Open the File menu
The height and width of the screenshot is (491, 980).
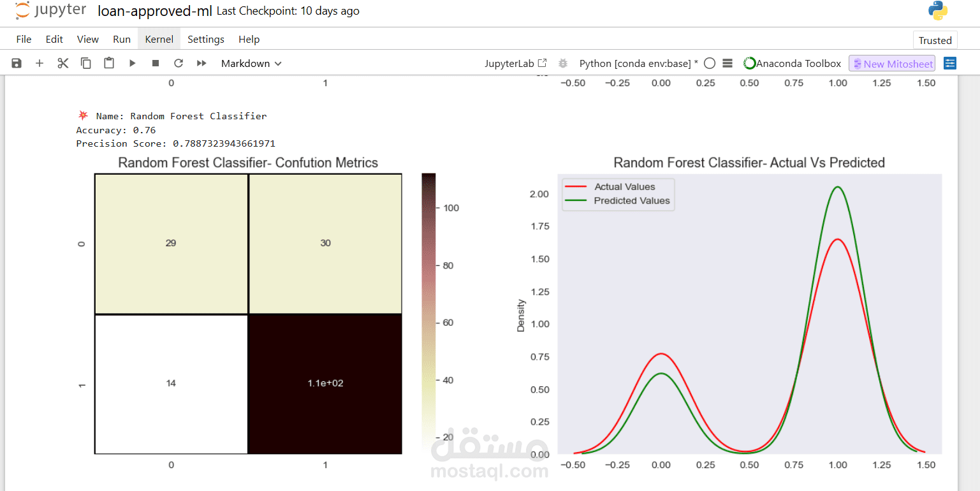(x=24, y=39)
